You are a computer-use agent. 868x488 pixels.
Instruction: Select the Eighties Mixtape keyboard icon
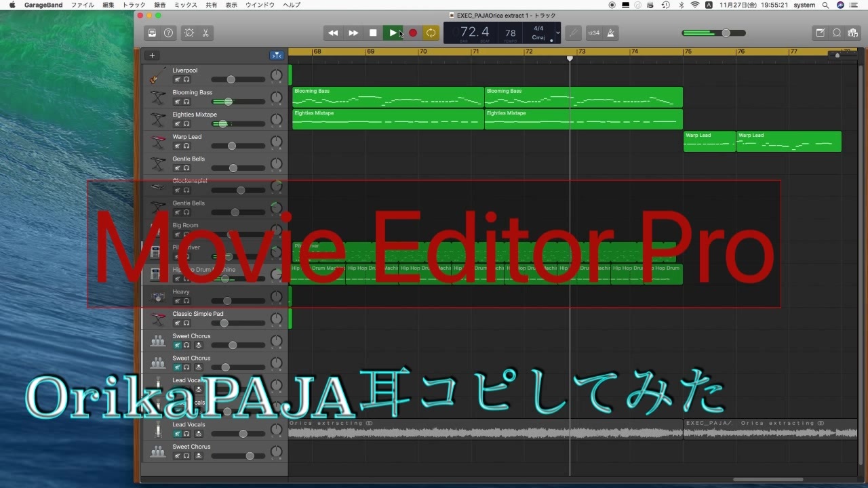(x=158, y=119)
